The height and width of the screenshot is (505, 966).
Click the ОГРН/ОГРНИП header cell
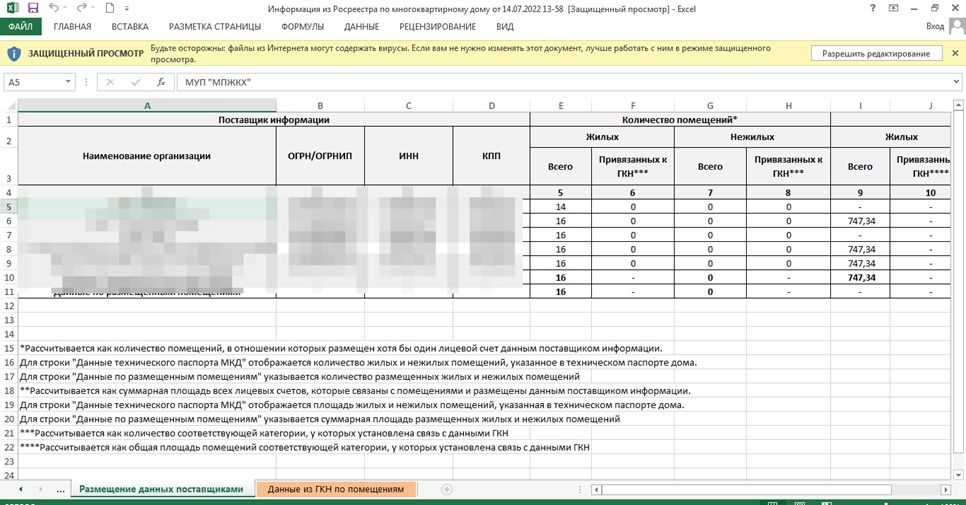pos(320,156)
